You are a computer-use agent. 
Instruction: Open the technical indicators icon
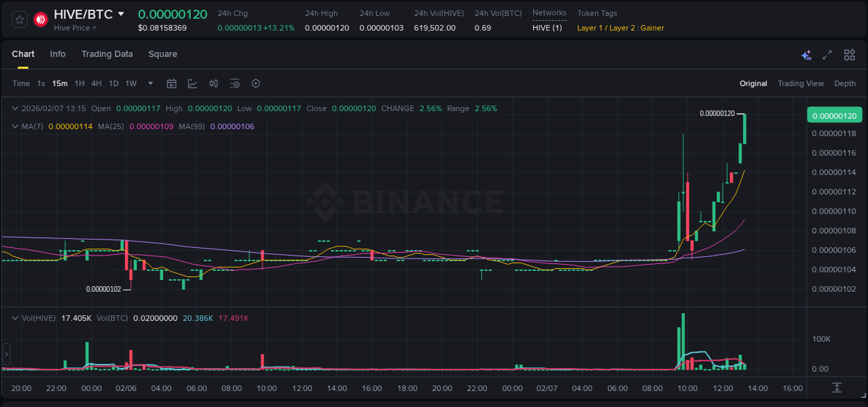[x=213, y=83]
